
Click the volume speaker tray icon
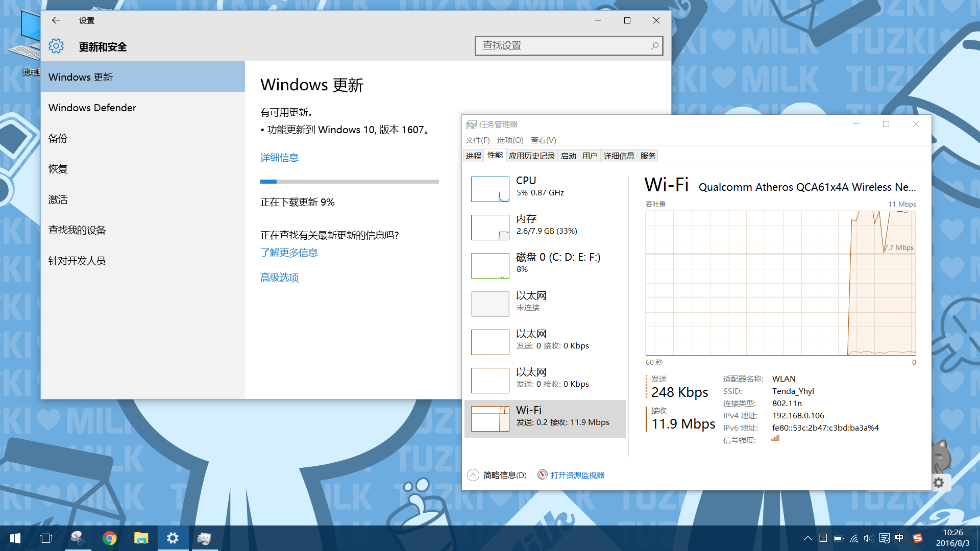[x=869, y=538]
